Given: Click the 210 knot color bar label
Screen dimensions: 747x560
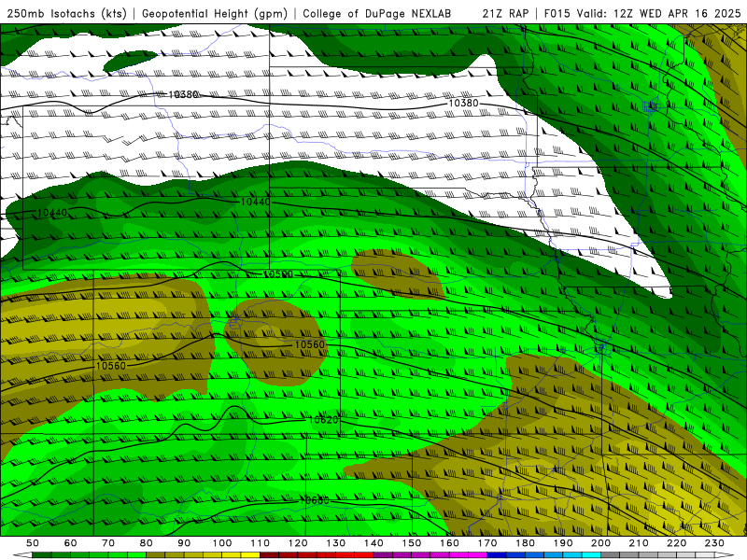Looking at the screenshot, I should [x=640, y=543].
